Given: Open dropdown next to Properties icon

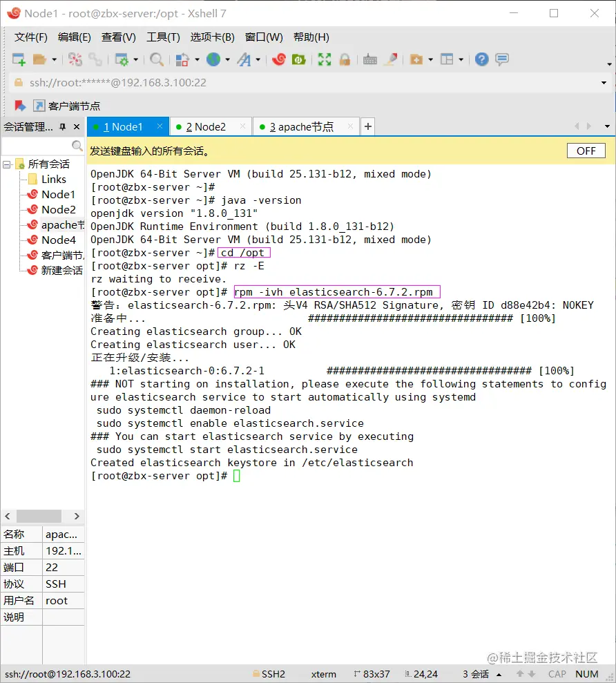Looking at the screenshot, I should 135,59.
